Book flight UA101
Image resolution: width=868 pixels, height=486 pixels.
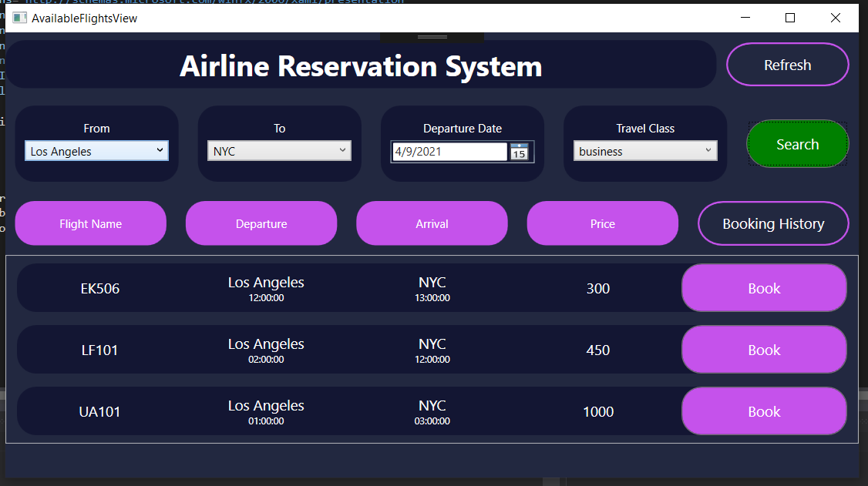pyautogui.click(x=763, y=411)
